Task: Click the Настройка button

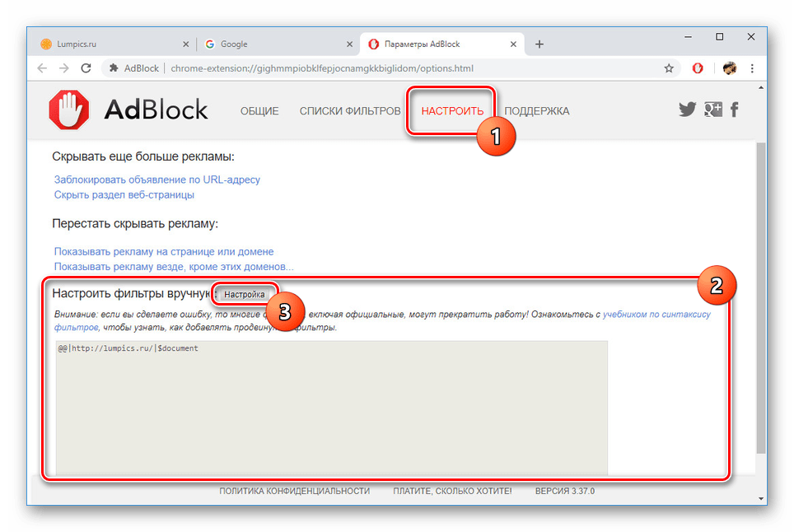Action: pyautogui.click(x=245, y=294)
